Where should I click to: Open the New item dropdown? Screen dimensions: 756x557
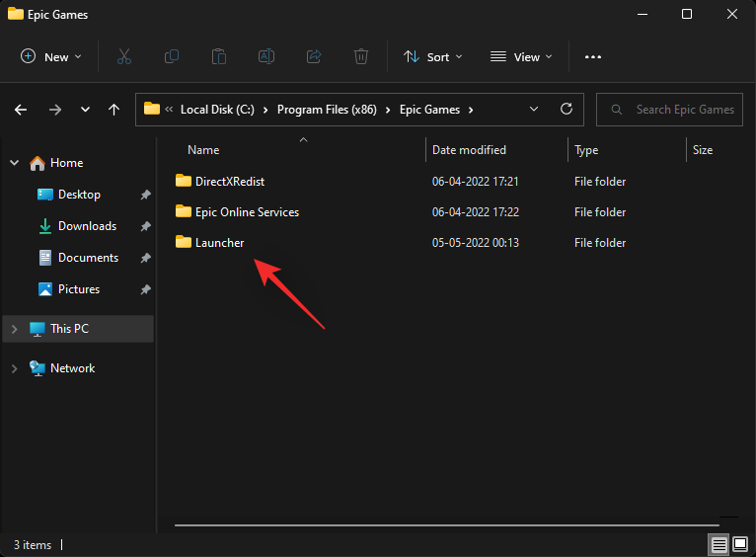pyautogui.click(x=51, y=57)
